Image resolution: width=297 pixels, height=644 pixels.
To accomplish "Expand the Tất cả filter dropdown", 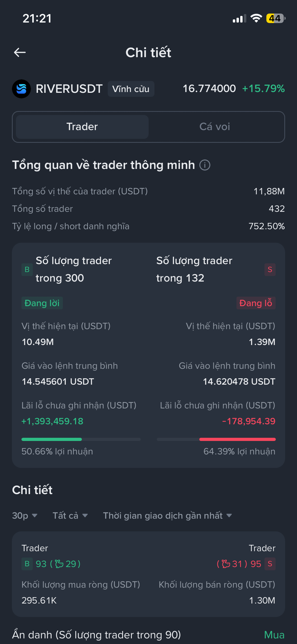I will tap(70, 516).
